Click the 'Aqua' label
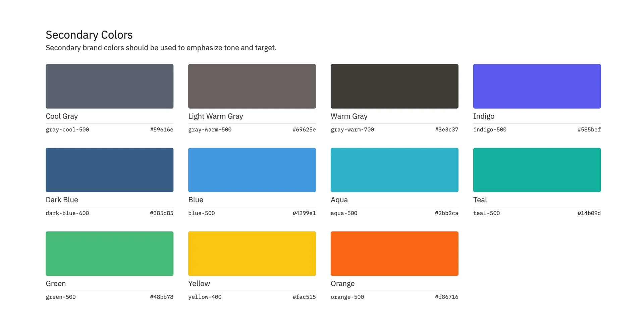Image resolution: width=644 pixels, height=322 pixels. click(339, 200)
